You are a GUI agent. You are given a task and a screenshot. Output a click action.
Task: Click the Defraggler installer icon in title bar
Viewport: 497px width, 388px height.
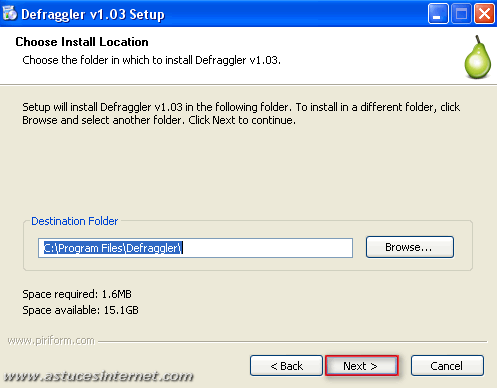pyautogui.click(x=10, y=14)
